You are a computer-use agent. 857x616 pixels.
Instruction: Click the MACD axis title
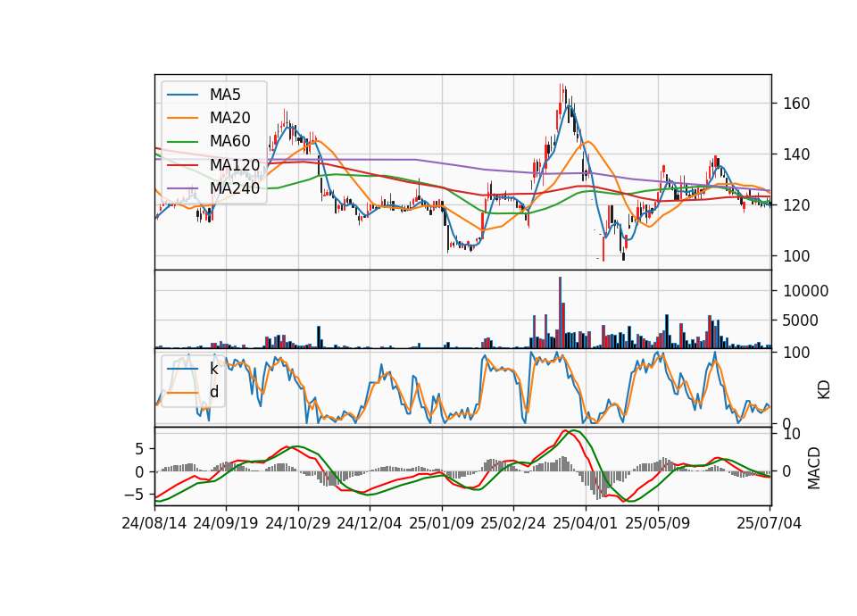814,468
